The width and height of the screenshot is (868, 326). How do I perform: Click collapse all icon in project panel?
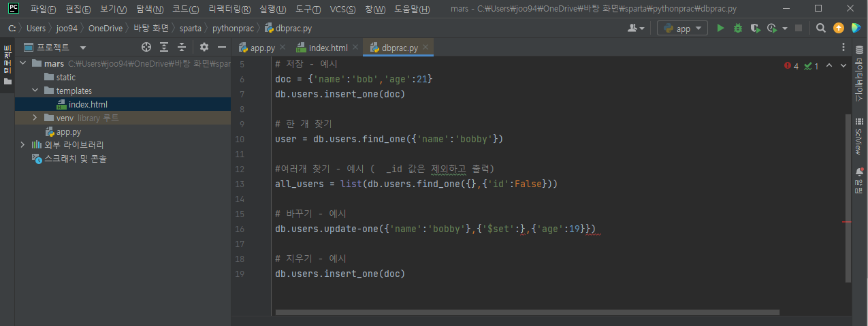tap(182, 48)
